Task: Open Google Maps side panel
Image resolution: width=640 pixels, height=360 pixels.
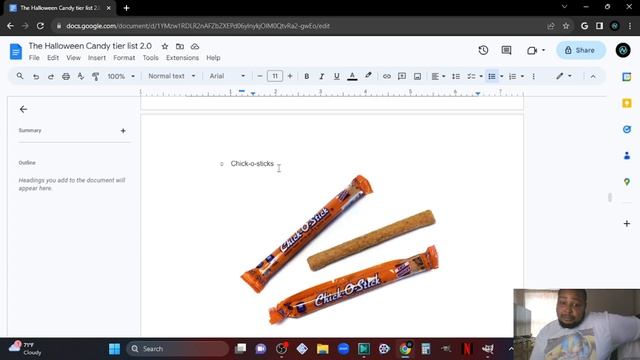Action: pyautogui.click(x=627, y=182)
